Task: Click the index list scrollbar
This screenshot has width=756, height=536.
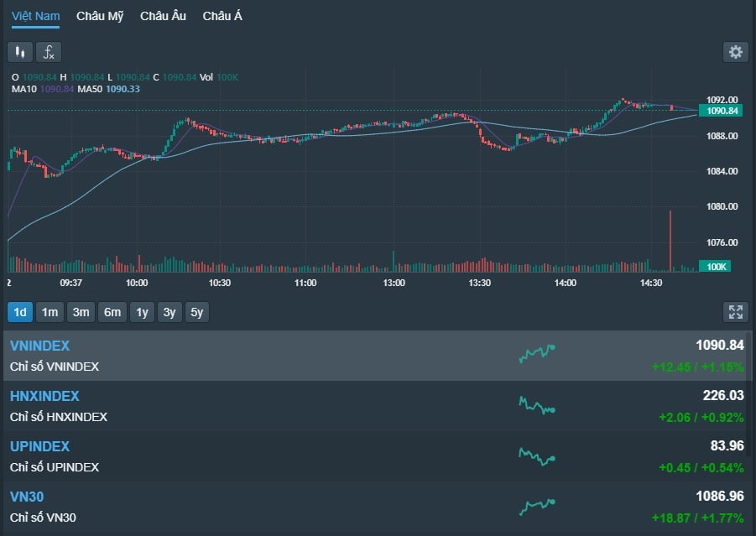Action: (748, 394)
